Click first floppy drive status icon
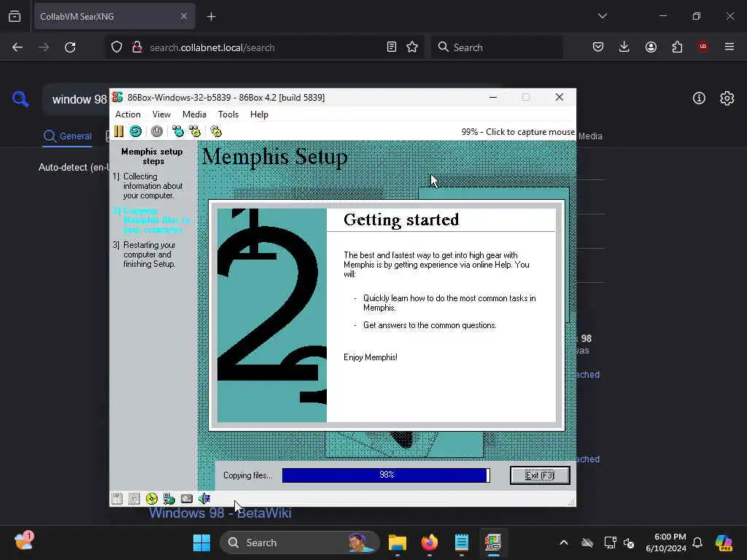The height and width of the screenshot is (560, 747). point(117,499)
